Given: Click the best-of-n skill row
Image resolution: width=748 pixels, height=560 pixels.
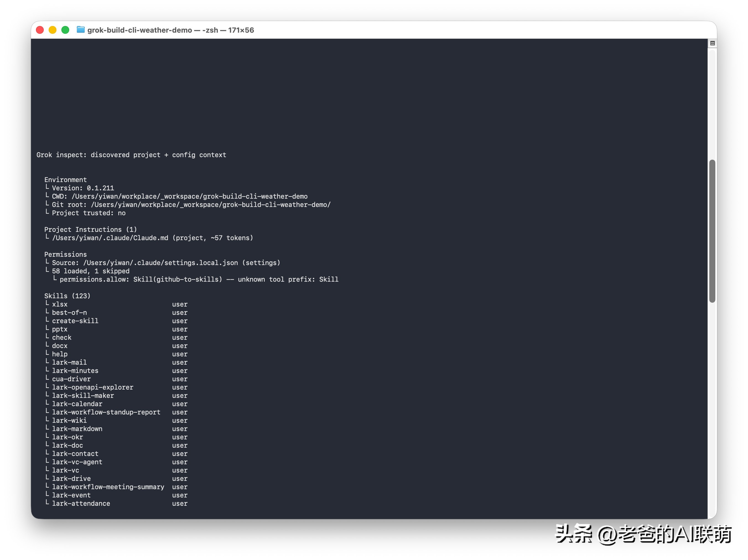Looking at the screenshot, I should pos(116,312).
